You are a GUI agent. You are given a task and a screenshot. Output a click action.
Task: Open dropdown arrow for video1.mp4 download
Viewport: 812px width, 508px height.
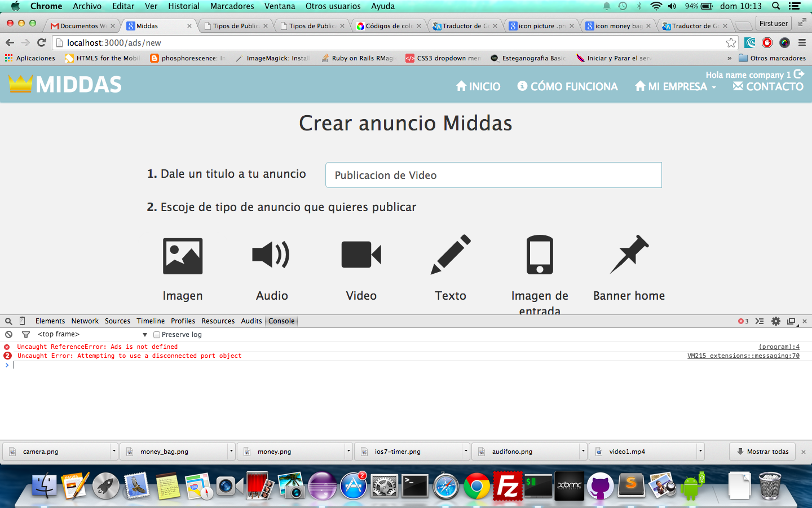[x=700, y=452]
